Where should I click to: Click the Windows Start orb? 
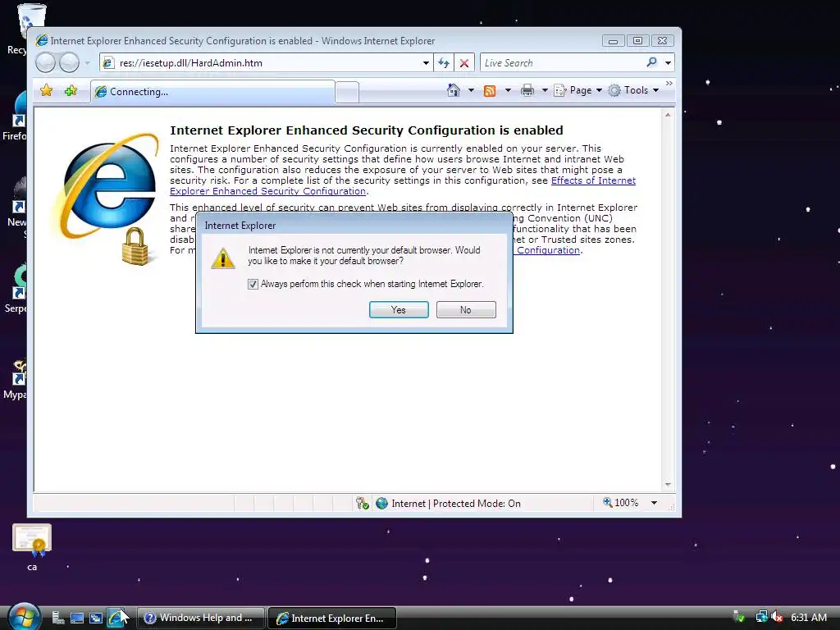(x=24, y=617)
